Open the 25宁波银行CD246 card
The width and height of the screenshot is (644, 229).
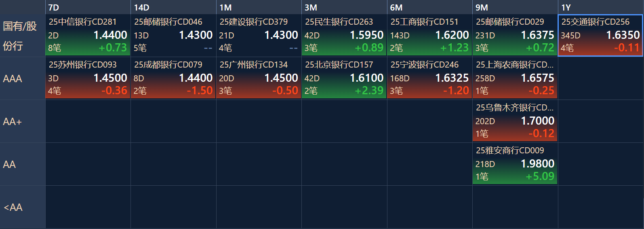429,78
